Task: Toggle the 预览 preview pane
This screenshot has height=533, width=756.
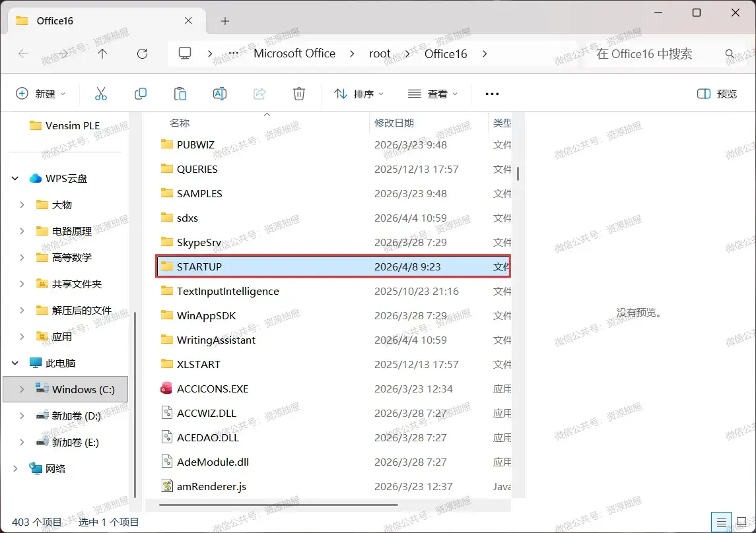Action: [717, 94]
